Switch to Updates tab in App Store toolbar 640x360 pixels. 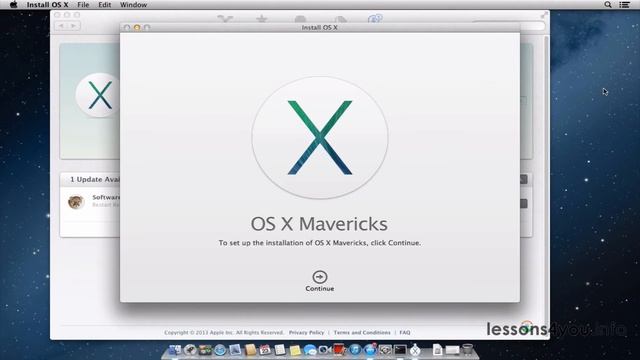point(375,19)
